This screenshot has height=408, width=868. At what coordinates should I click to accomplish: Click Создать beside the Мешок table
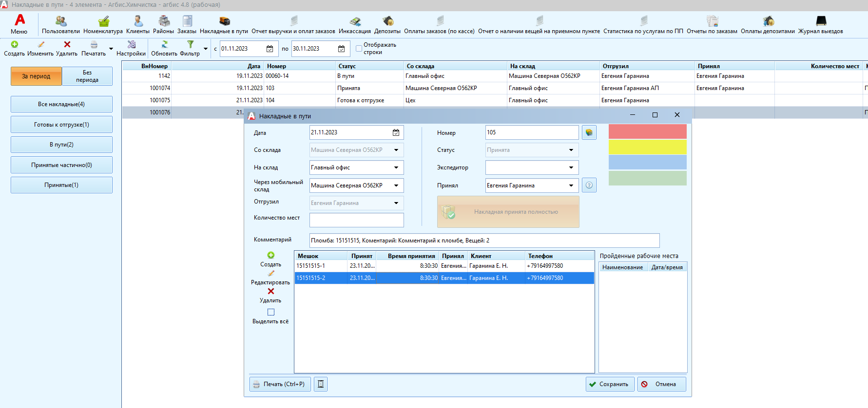[271, 260]
